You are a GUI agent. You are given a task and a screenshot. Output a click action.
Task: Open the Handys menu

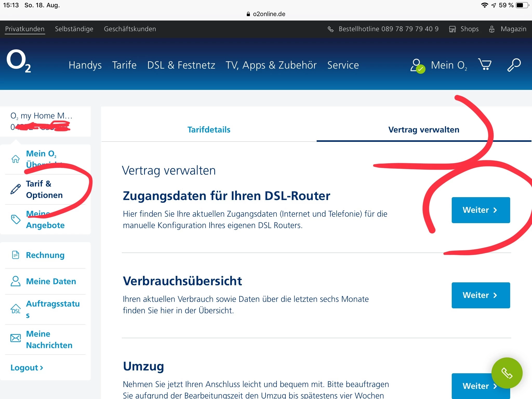85,65
